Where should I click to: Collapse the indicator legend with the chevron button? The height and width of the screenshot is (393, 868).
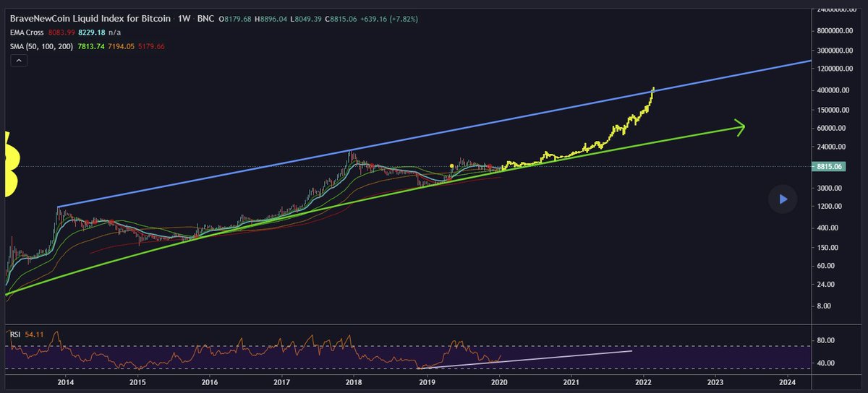pyautogui.click(x=20, y=62)
